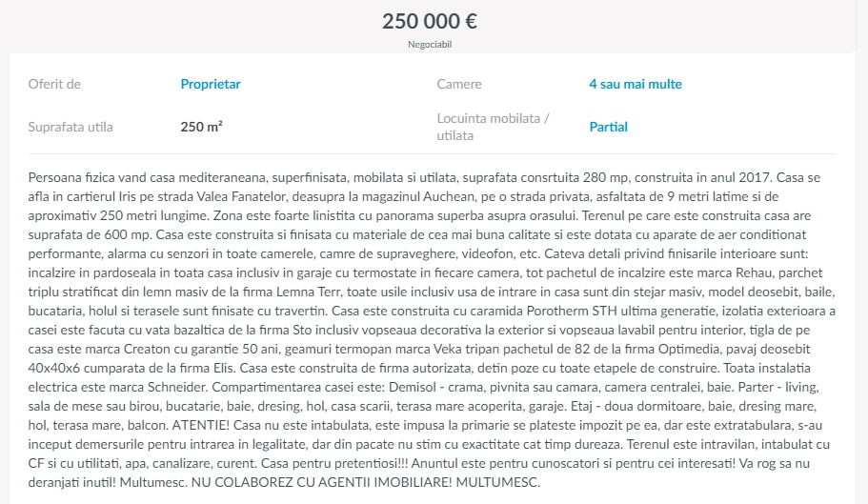Viewport: 868px width, 504px height.
Task: Open the Proprietar link
Action: (x=211, y=84)
